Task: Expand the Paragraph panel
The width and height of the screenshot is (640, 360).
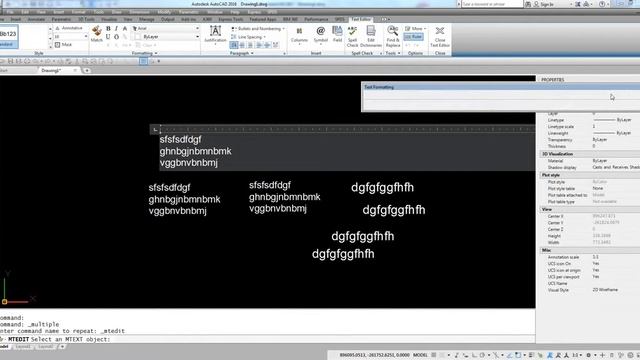Action: tap(242, 53)
